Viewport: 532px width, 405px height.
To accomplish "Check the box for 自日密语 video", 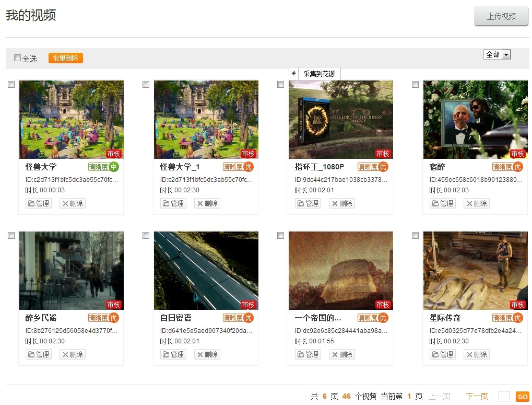I will tap(146, 235).
